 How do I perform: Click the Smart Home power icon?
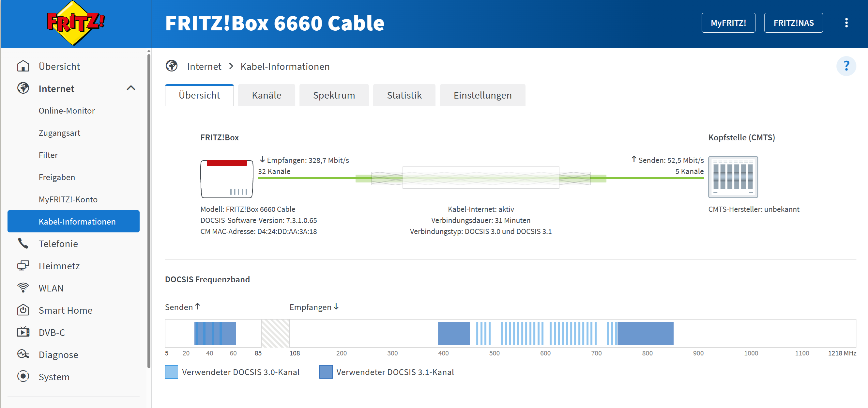[x=23, y=310]
